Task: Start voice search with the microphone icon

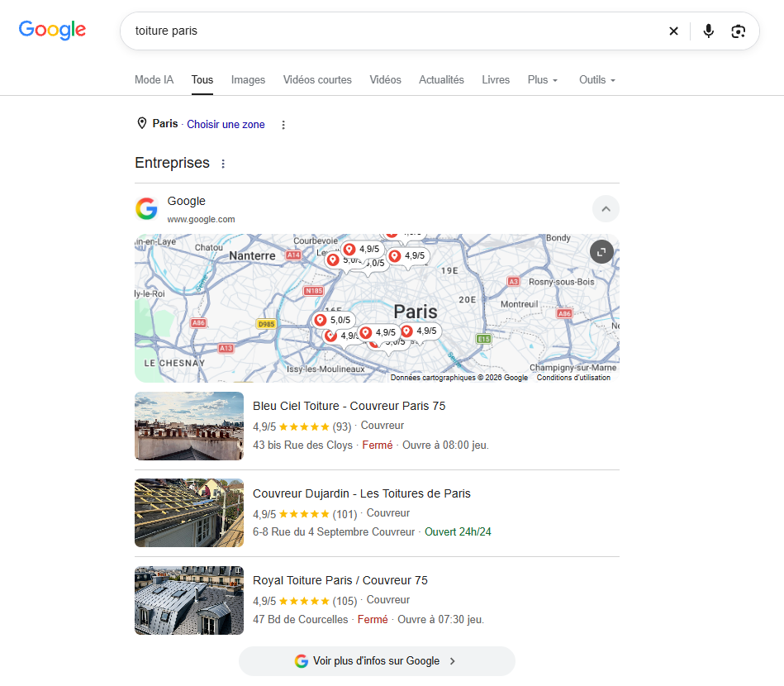Action: pyautogui.click(x=708, y=31)
